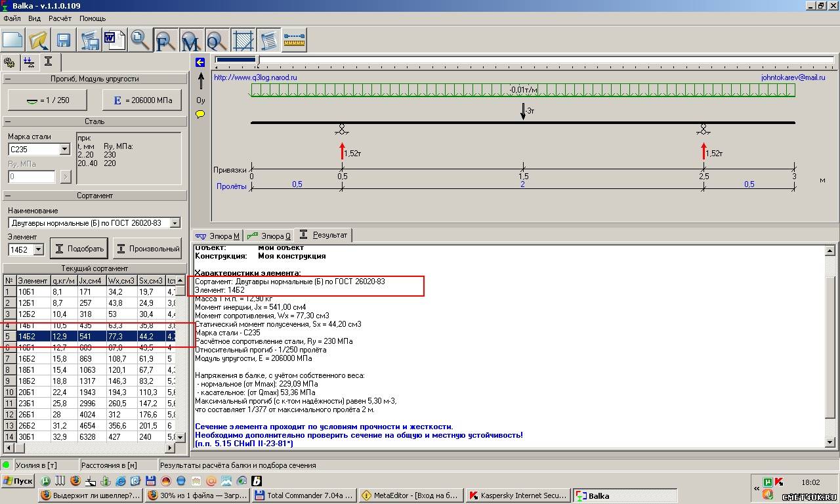Screen dimensions: 840x504
Task: Collapse the Сталь panel section
Action: pos(7,121)
